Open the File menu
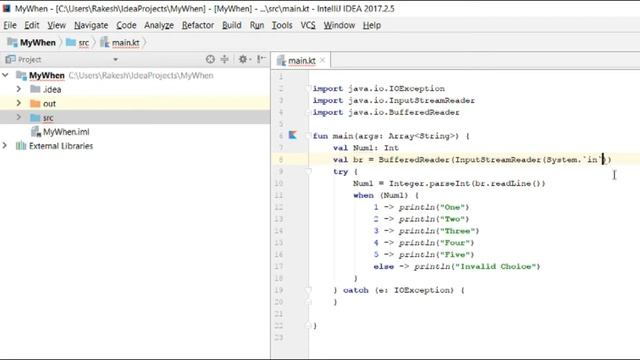The image size is (640, 360). [10, 25]
